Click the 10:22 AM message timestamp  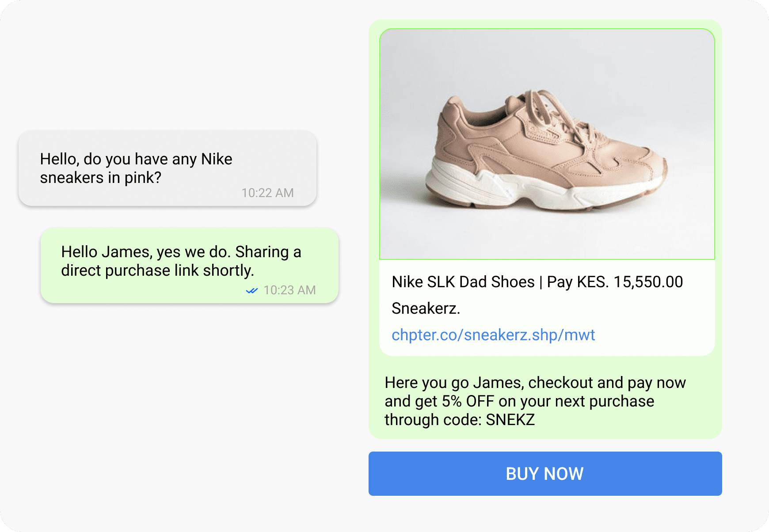tap(267, 193)
